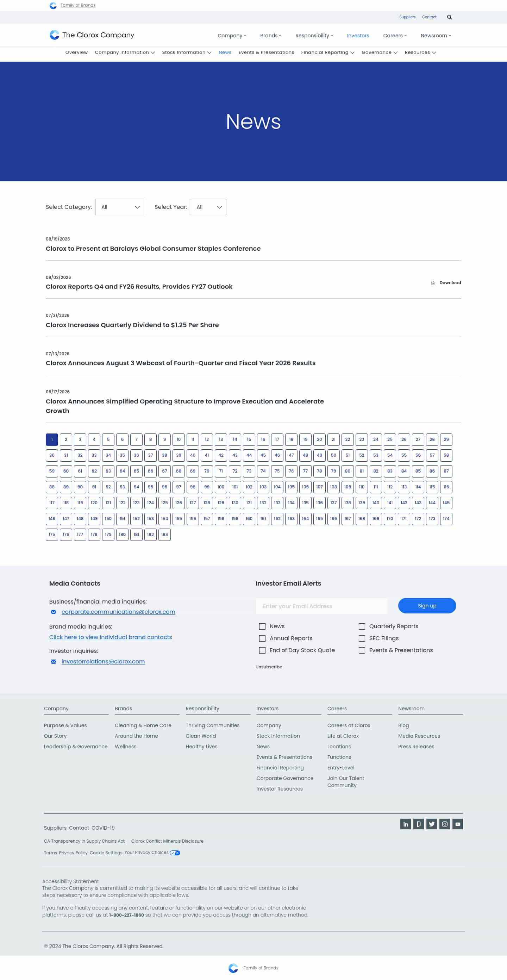Expand the Financial Reporting submenu
Screen dimensions: 507x980
[x=327, y=52]
